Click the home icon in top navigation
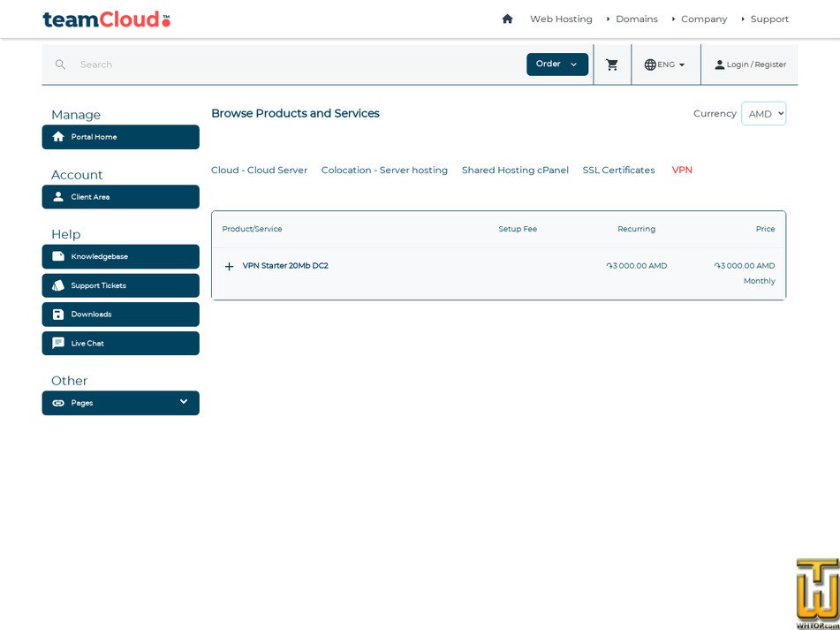Image resolution: width=840 pixels, height=630 pixels. (x=507, y=19)
